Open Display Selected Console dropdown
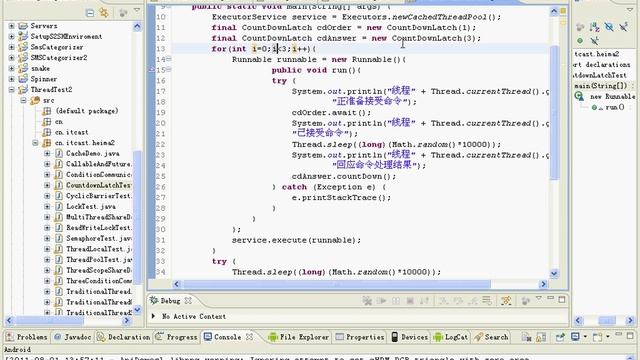 585,337
